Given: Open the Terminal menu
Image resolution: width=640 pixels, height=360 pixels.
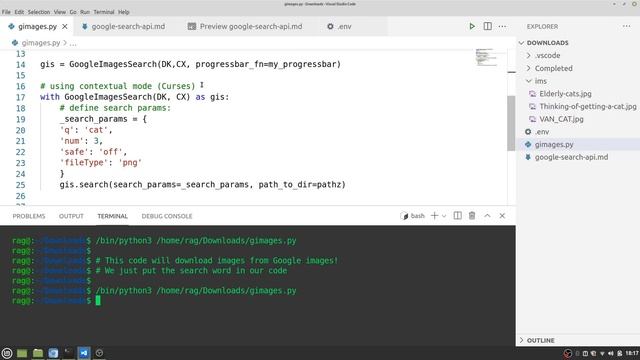Looking at the screenshot, I should [x=104, y=12].
